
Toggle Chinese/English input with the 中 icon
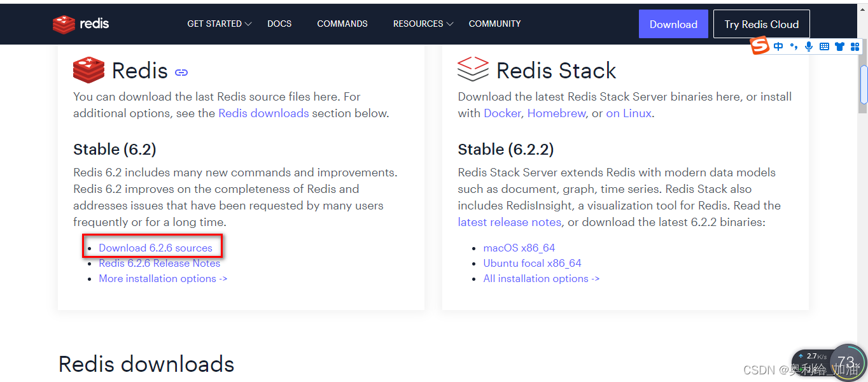click(x=778, y=46)
